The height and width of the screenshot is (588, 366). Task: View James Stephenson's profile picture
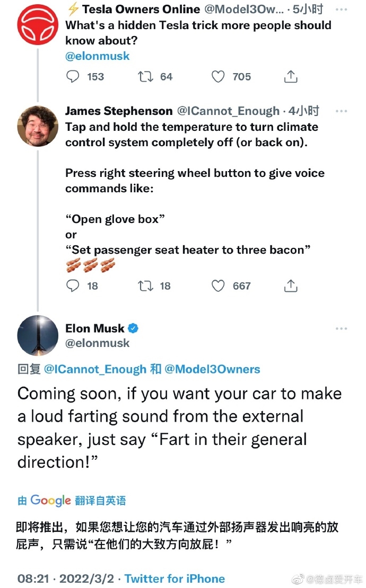38,126
